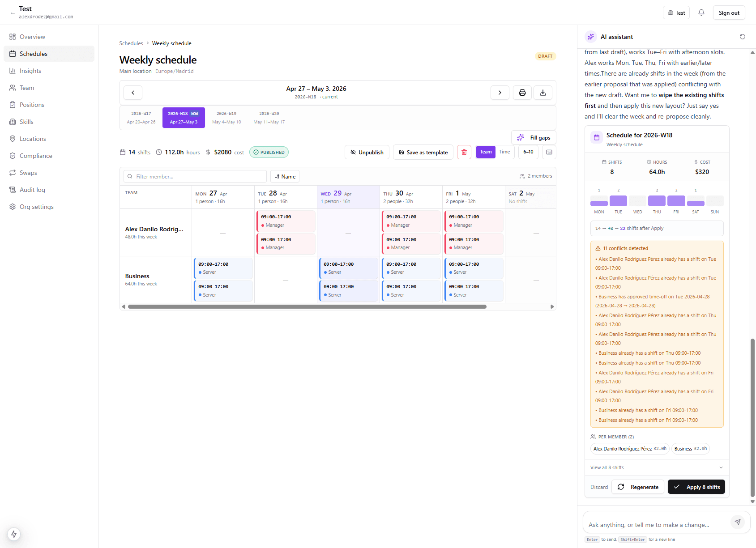Viewport: 756px width, 548px height.
Task: Focus the Filter member field
Action: 195,176
